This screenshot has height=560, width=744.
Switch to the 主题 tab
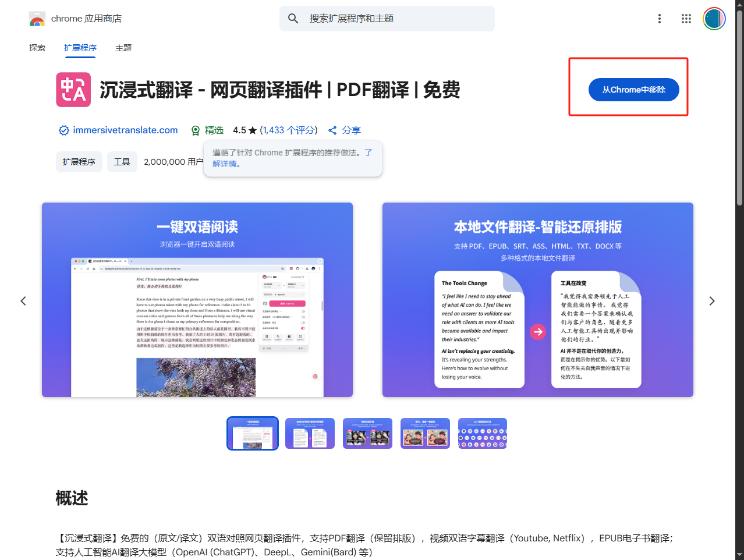tap(123, 48)
